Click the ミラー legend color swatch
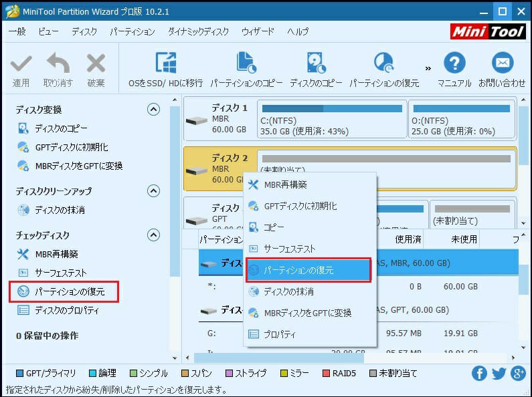The height and width of the screenshot is (397, 532). [x=284, y=374]
